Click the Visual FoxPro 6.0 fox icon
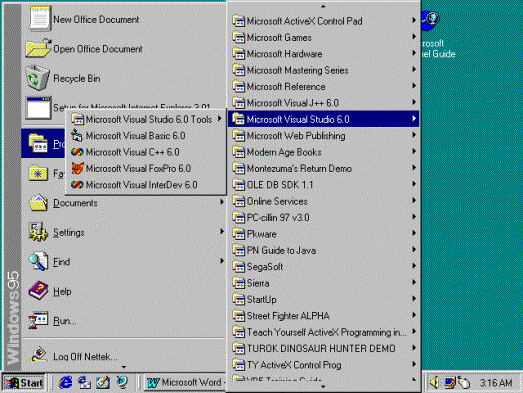 (77, 168)
